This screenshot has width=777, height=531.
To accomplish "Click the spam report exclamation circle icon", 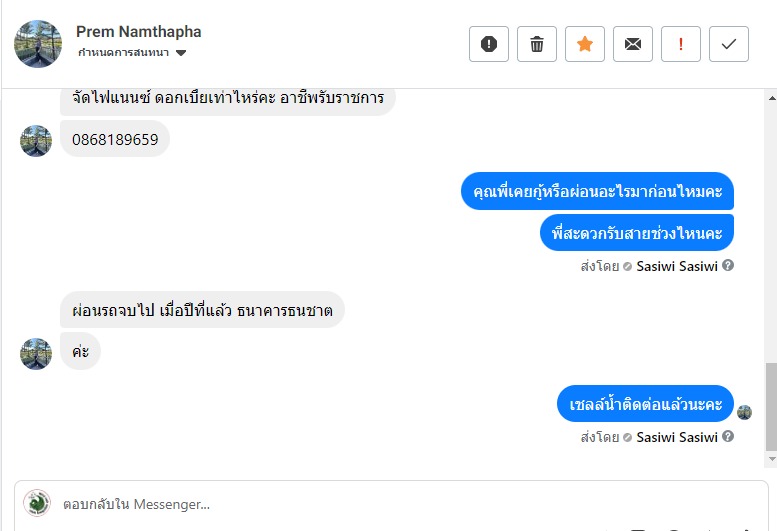I will click(489, 44).
